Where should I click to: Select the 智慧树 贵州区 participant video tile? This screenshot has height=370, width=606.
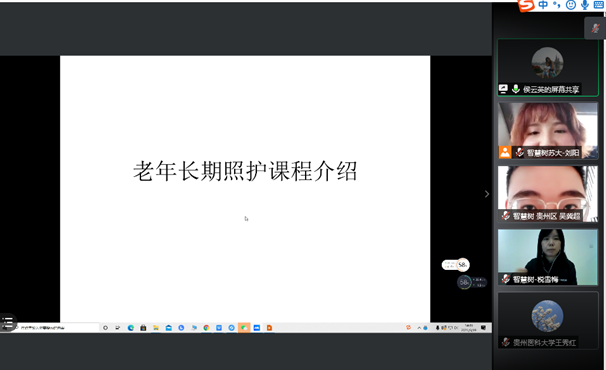548,194
